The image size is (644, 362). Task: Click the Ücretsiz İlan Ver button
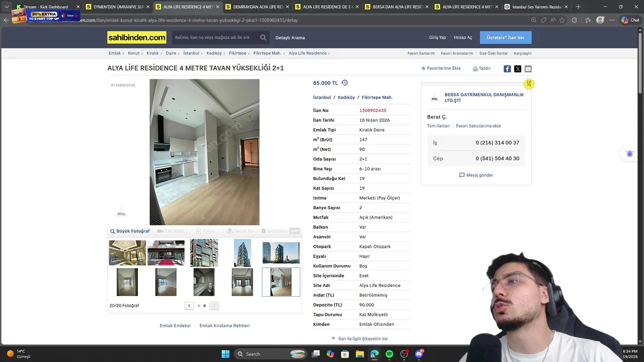[x=506, y=38]
